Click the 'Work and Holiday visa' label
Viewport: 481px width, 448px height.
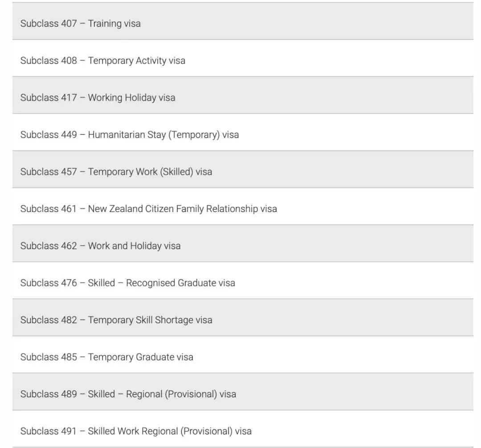(x=134, y=246)
